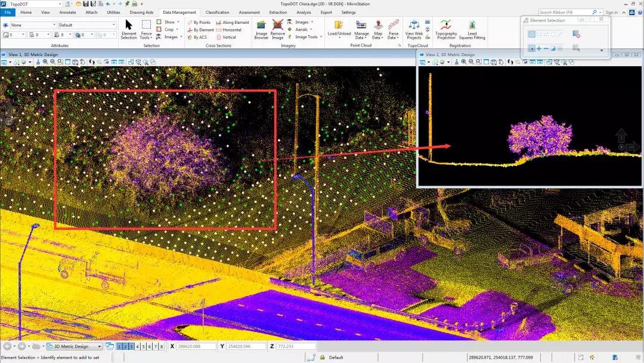The height and width of the screenshot is (363, 644).
Task: Toggle view 6 button in view groups
Action: 150,346
